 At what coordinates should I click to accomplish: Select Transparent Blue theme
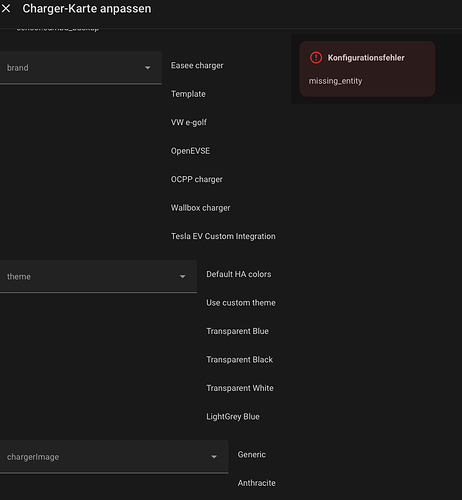point(237,331)
